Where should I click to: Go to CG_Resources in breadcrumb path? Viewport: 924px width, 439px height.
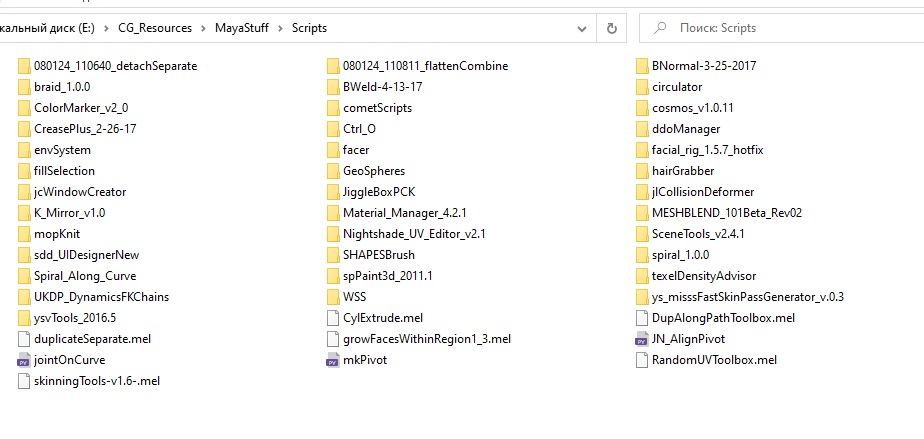pos(155,28)
